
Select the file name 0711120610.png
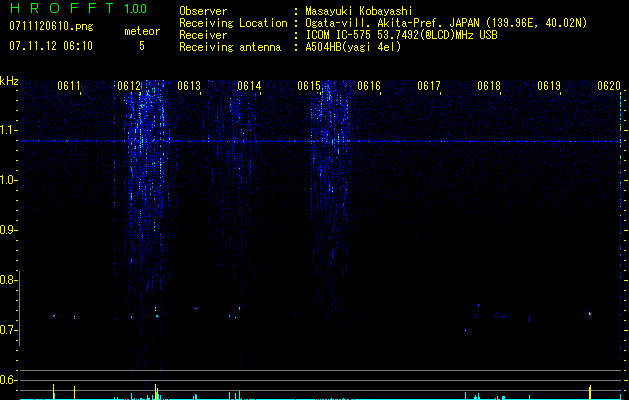tap(51, 26)
